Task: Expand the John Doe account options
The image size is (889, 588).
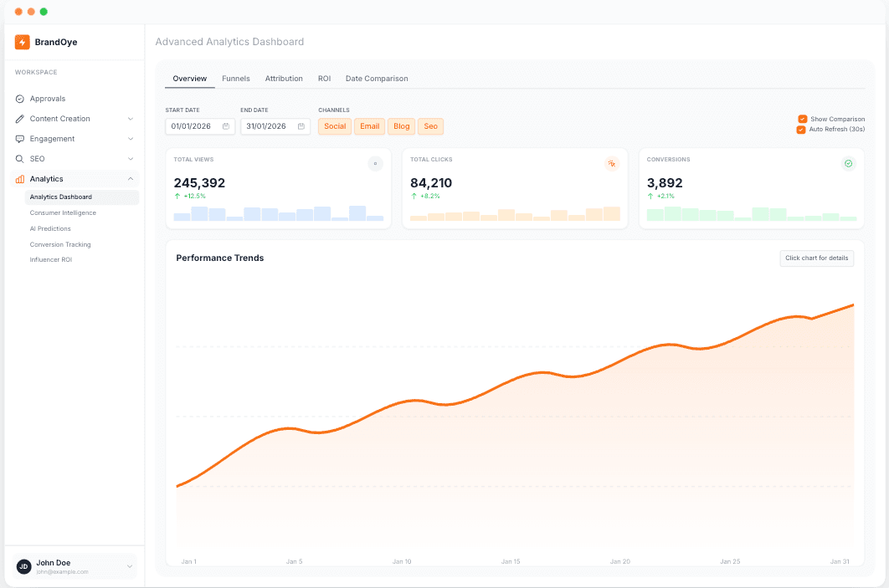Action: pos(128,566)
